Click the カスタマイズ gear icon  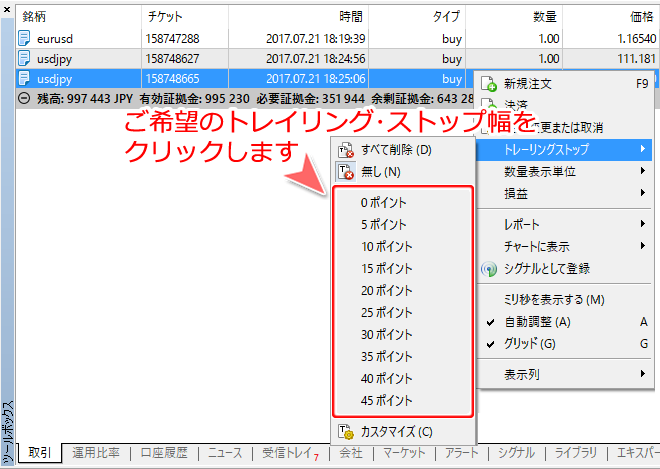point(346,432)
